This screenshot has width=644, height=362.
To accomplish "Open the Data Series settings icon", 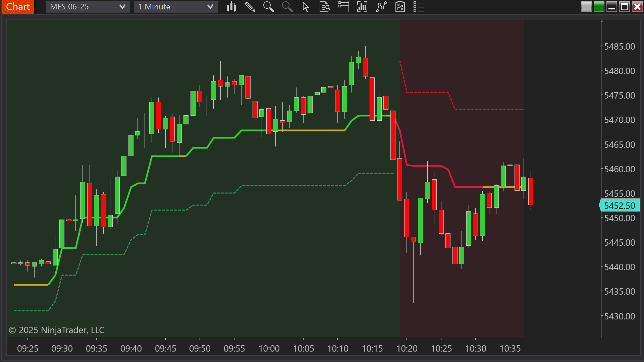I will [x=324, y=7].
